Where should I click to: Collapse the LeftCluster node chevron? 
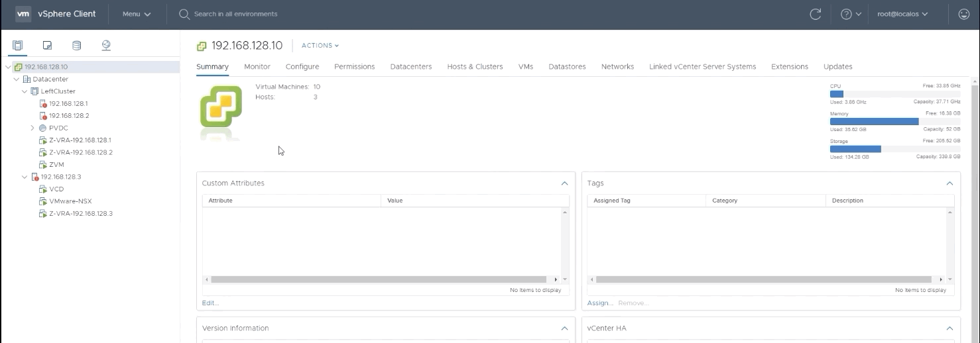(25, 91)
